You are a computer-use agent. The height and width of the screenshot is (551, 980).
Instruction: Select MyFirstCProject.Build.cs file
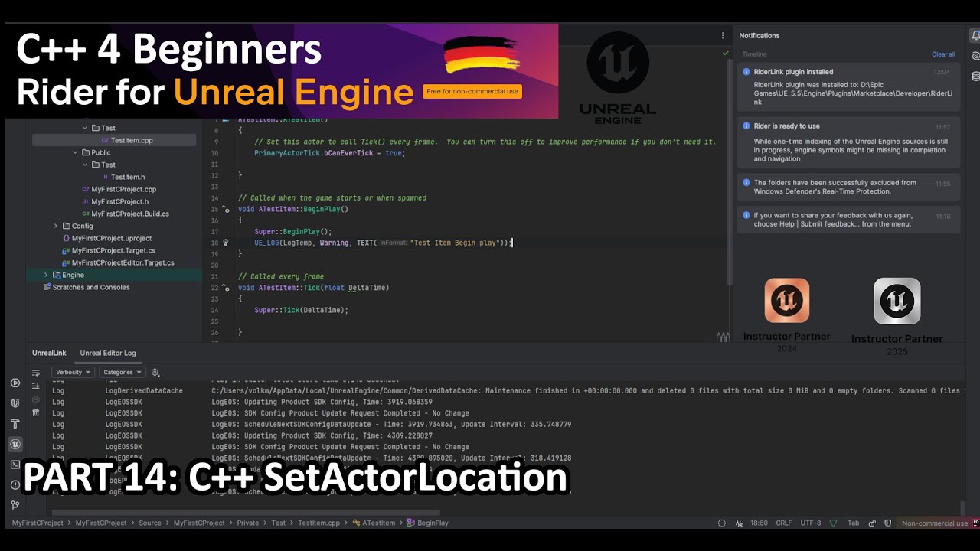[x=130, y=214]
